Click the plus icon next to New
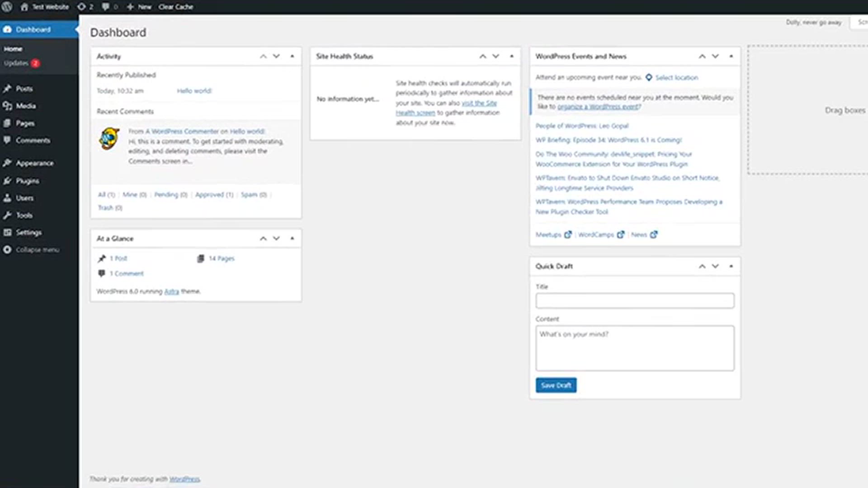 [130, 7]
